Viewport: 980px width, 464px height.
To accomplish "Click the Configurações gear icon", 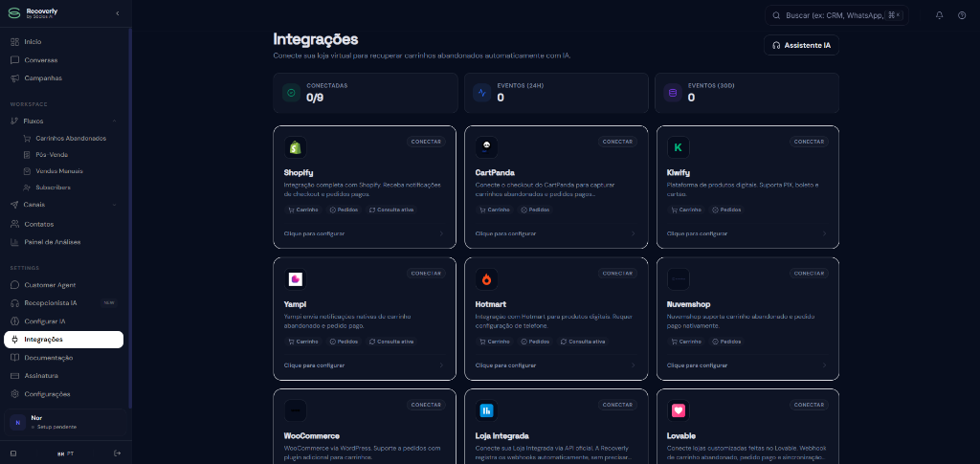I will click(15, 394).
